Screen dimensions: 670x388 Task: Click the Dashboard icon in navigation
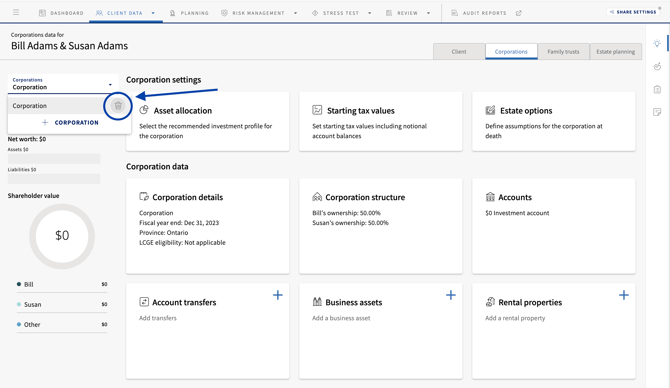(x=42, y=13)
